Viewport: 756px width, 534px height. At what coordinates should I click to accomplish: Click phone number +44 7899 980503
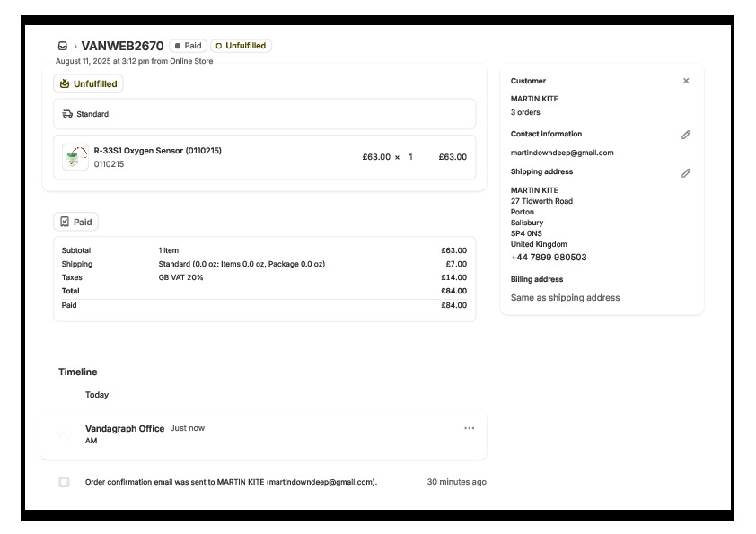pyautogui.click(x=549, y=258)
